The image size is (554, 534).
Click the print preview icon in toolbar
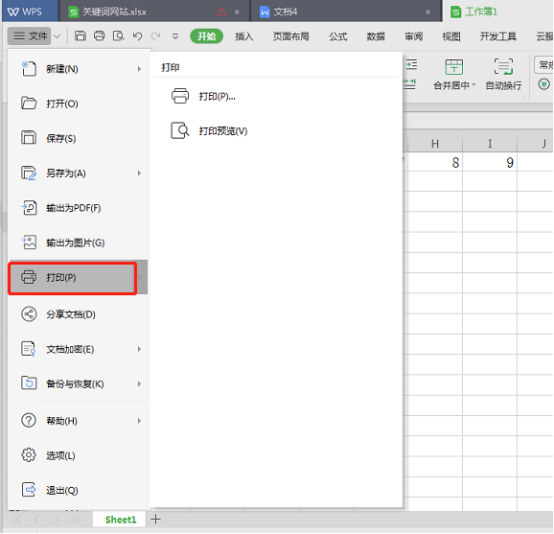[118, 36]
